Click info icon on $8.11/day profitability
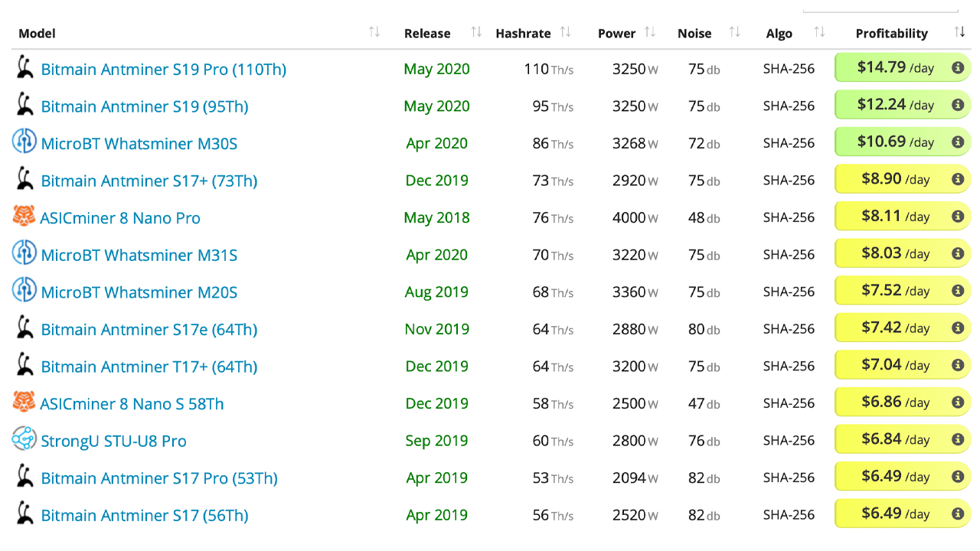The height and width of the screenshot is (551, 980). point(957,217)
